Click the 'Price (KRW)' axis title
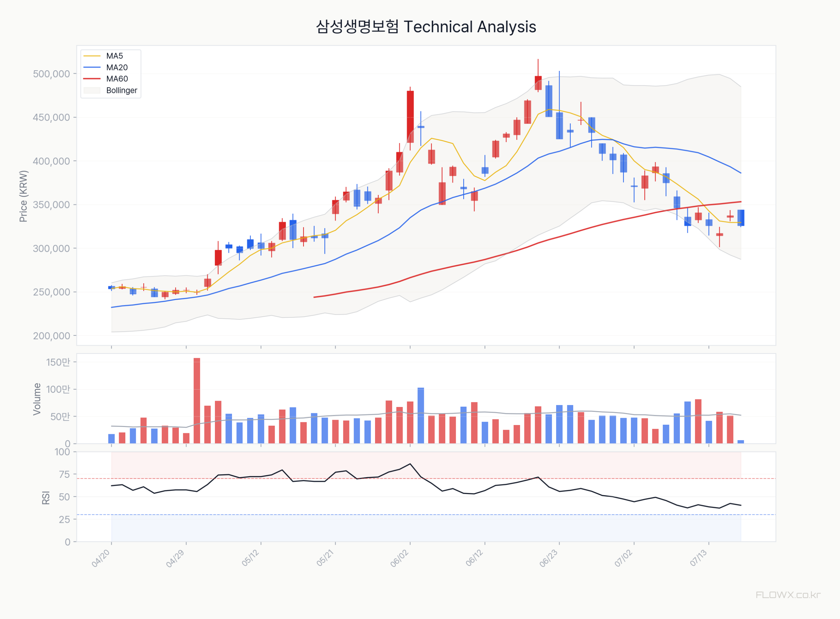Image resolution: width=840 pixels, height=619 pixels. (23, 196)
